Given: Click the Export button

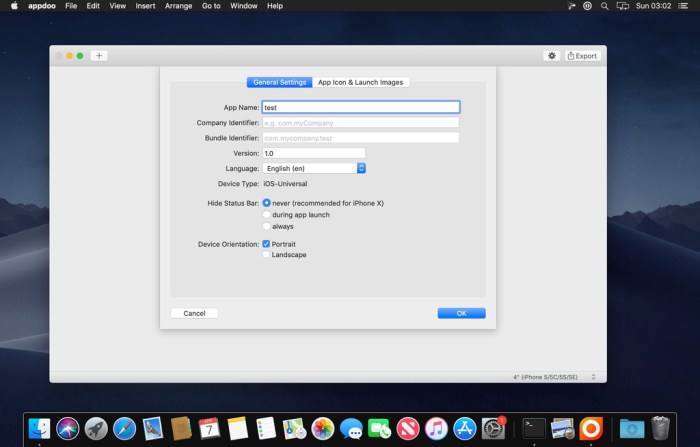Looking at the screenshot, I should 582,56.
